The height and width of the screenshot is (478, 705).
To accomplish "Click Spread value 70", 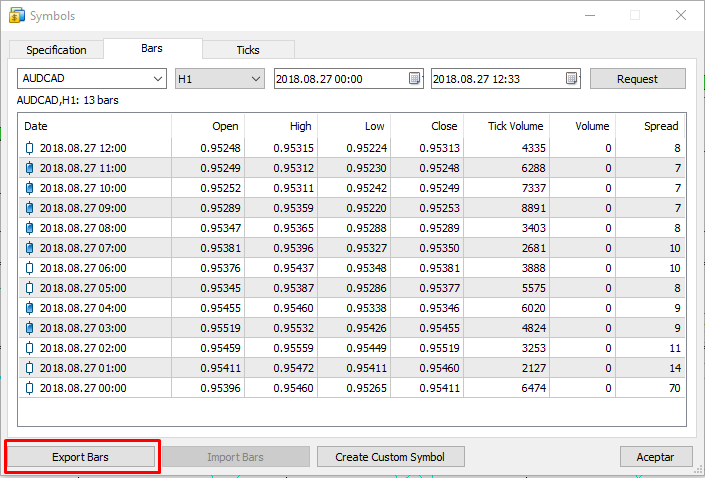I will tap(674, 388).
